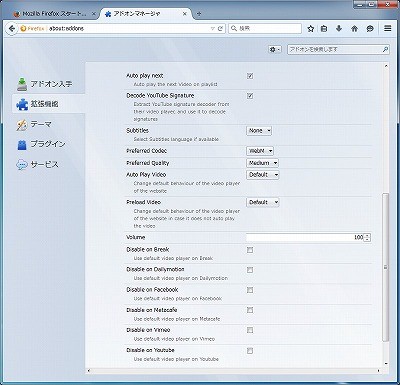Go to the home page icon

point(355,29)
